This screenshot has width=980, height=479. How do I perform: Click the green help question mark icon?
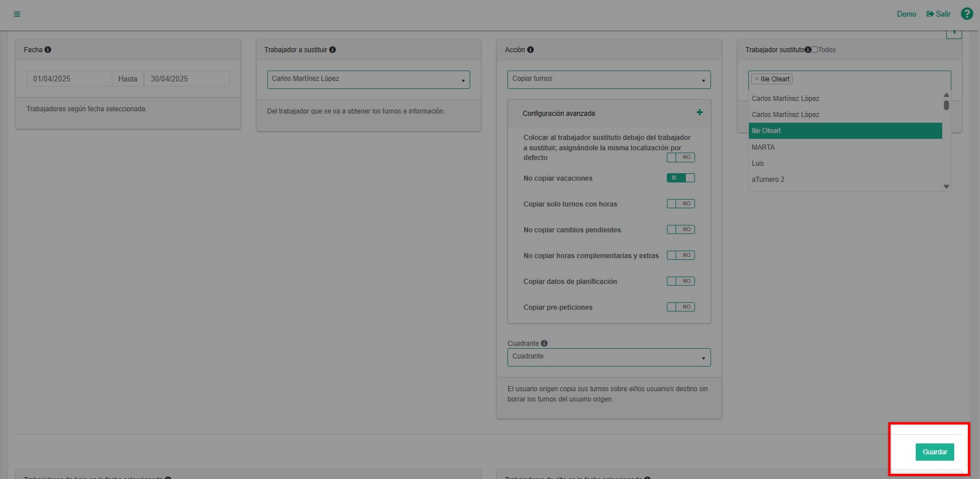coord(967,14)
